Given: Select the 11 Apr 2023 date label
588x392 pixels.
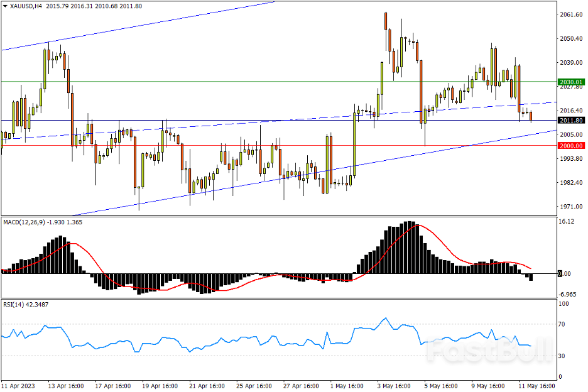Looking at the screenshot, I should pos(17,384).
